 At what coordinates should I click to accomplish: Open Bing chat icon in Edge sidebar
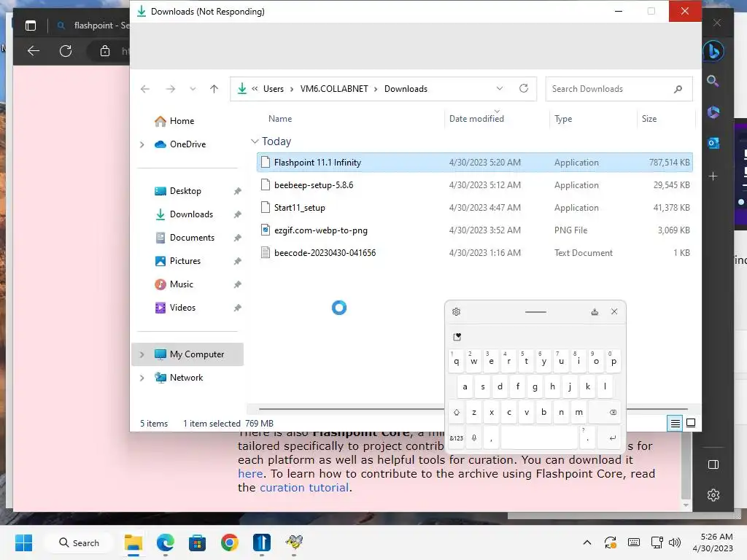(713, 51)
